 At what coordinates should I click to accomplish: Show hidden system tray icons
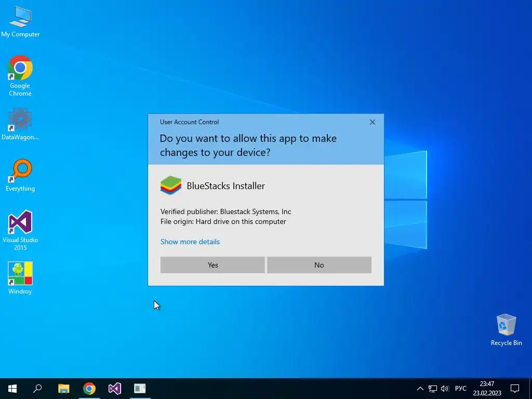[x=420, y=389]
